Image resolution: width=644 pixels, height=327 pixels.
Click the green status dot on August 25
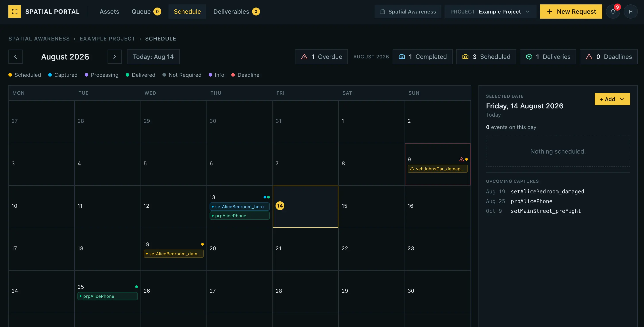(136, 287)
